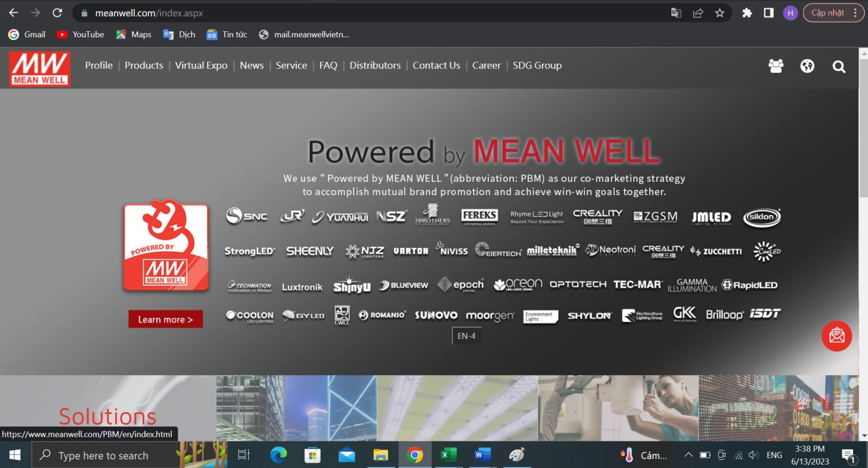The image size is (868, 468).
Task: Launch Microsoft Edge from taskbar
Action: (278, 455)
